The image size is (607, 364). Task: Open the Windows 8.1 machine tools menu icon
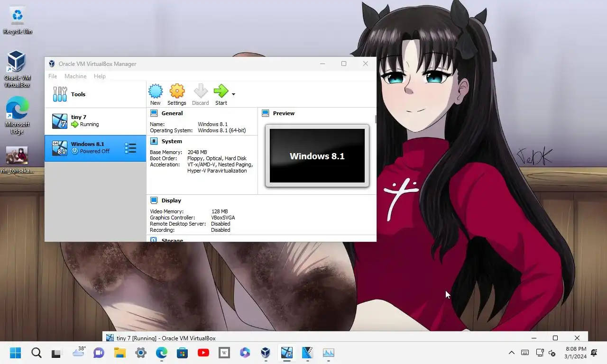(x=130, y=148)
